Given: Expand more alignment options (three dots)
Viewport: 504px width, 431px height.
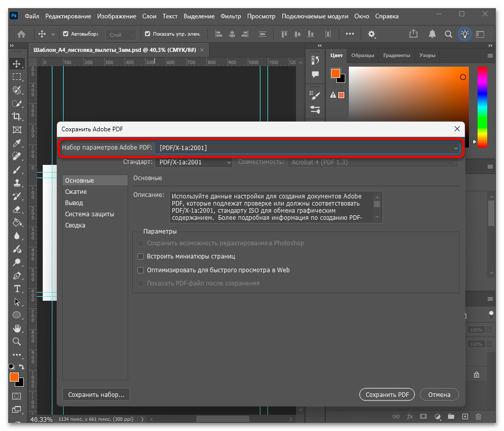Looking at the screenshot, I should pyautogui.click(x=350, y=34).
